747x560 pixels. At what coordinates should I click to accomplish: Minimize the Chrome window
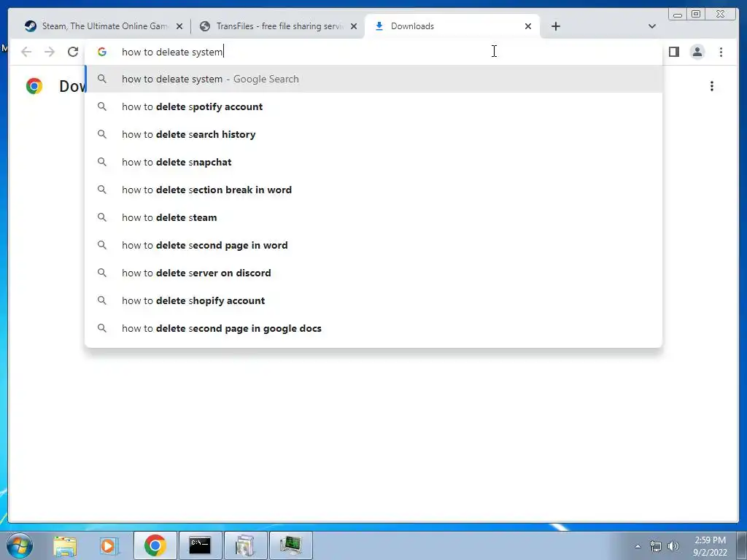tap(678, 15)
